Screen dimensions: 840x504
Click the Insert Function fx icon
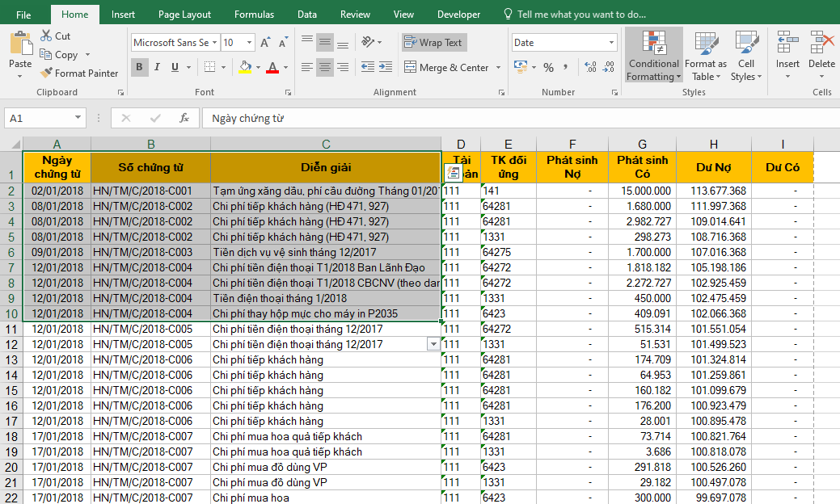click(184, 118)
